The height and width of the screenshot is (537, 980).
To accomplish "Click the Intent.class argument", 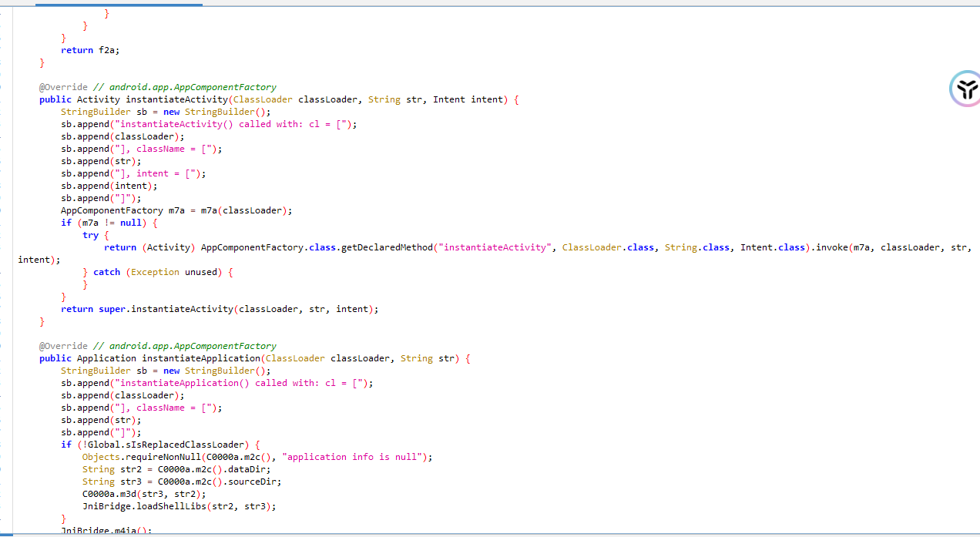I will click(x=772, y=247).
